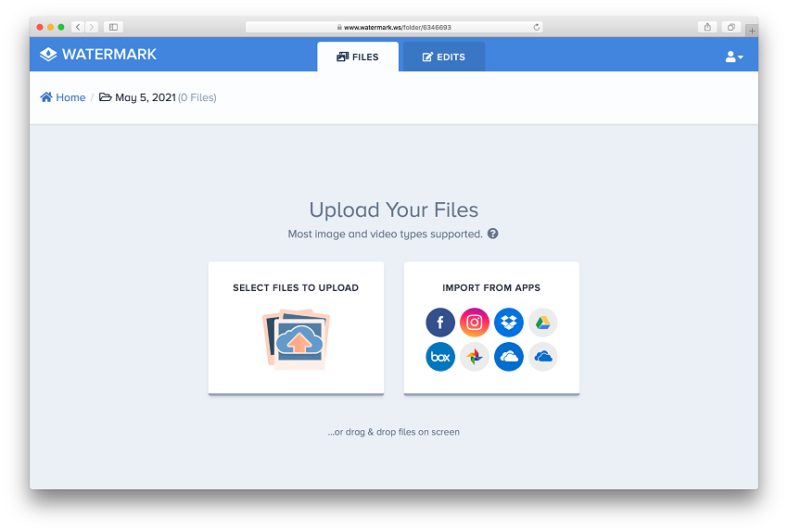Screen dimensions: 788x532
Task: Show Safari tab overview
Action: tap(731, 27)
